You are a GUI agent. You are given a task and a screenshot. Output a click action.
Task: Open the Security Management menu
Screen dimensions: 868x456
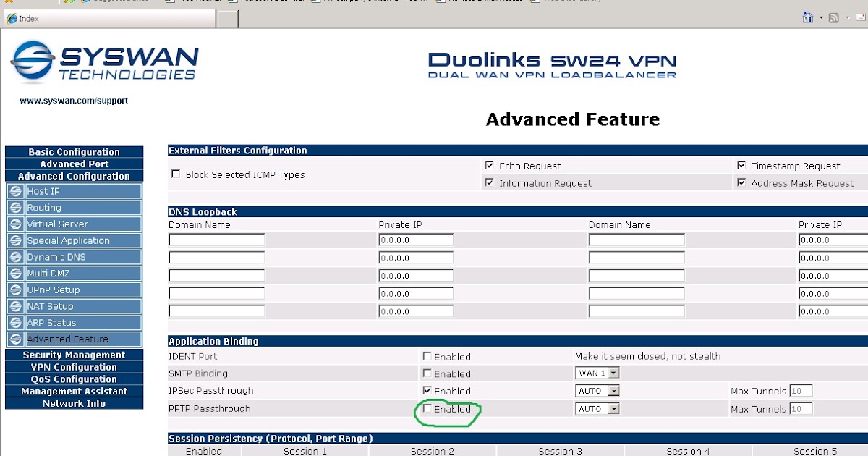coord(74,355)
